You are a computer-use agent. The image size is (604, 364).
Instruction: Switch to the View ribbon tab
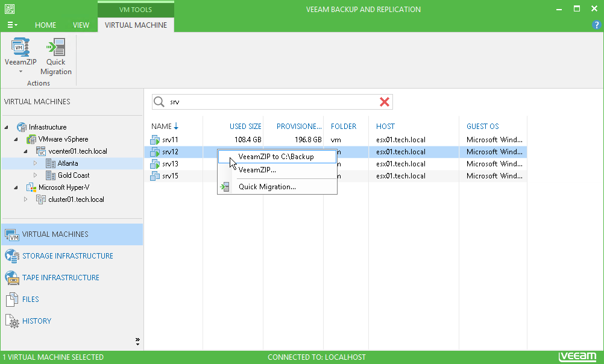(x=81, y=25)
